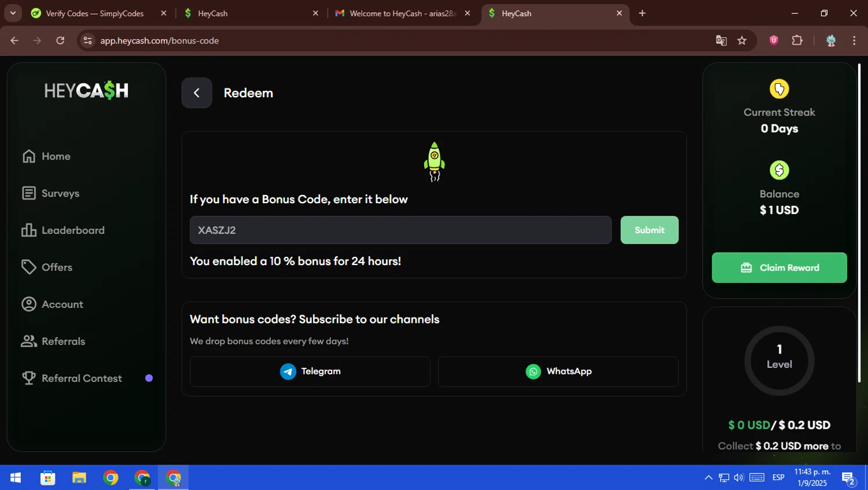868x490 pixels.
Task: Click the Level 1 progress circle
Action: (779, 361)
